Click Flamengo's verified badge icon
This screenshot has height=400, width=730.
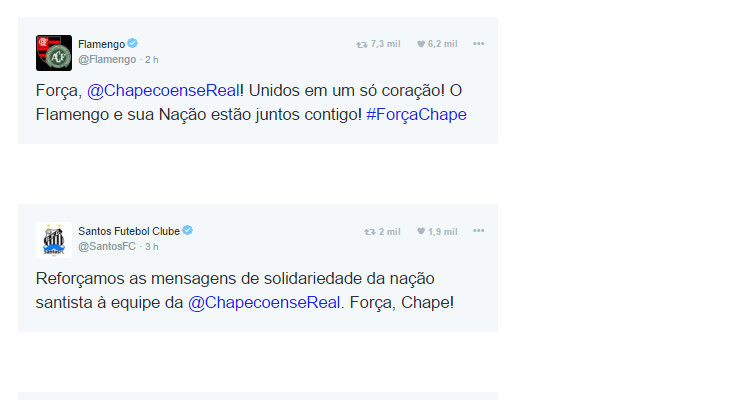[x=133, y=44]
